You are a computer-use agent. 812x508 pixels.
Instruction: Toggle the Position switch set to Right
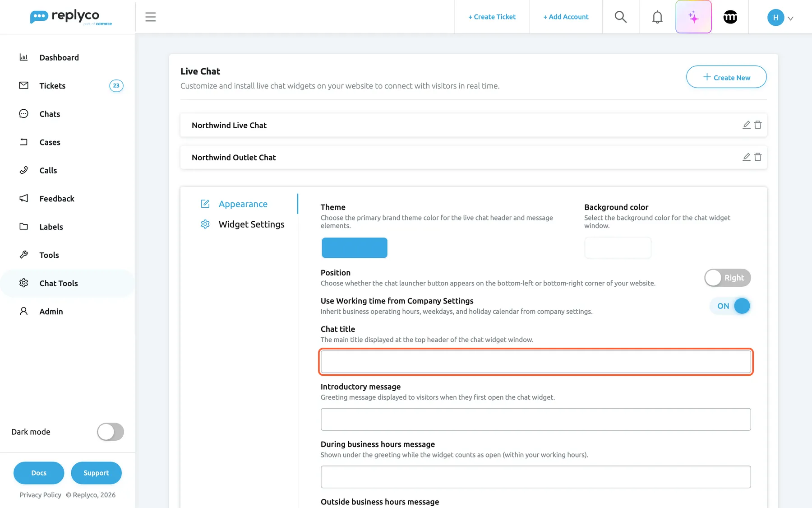point(727,278)
